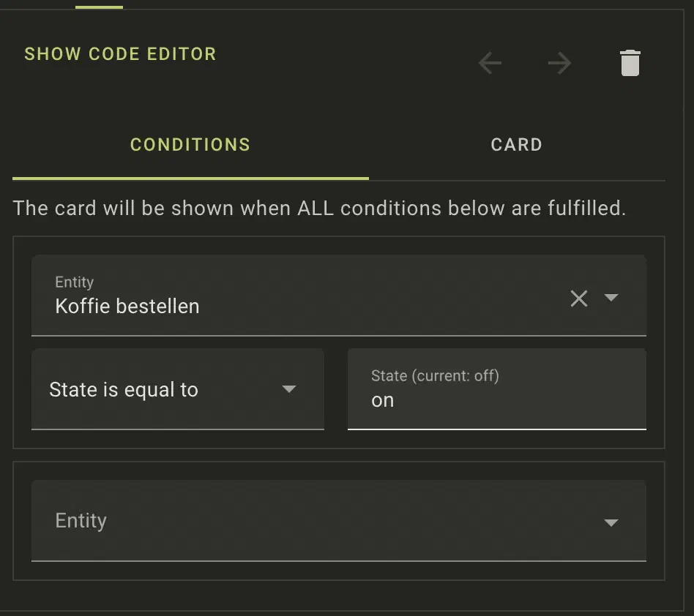The height and width of the screenshot is (616, 694).
Task: Clear the Koffie bestellen entity selection
Action: (578, 298)
